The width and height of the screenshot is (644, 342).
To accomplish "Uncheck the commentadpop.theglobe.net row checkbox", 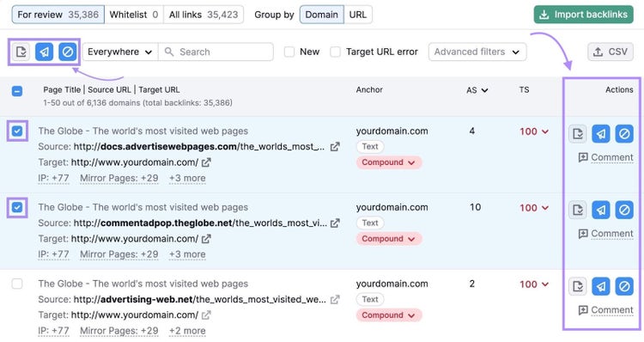I will [17, 208].
